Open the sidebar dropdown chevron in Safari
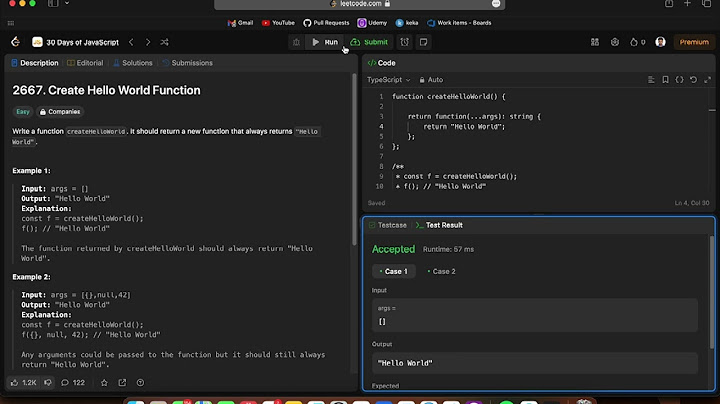 [67, 3]
